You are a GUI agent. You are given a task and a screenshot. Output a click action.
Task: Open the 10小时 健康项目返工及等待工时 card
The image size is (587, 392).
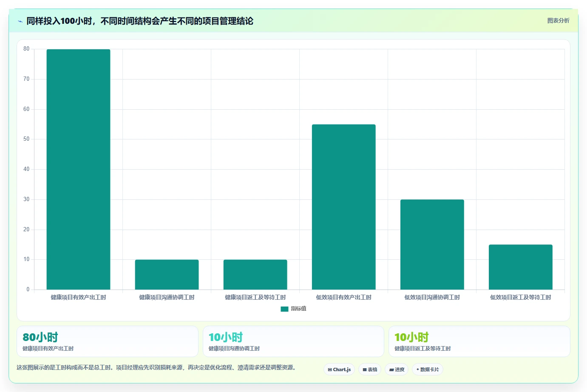(479, 341)
